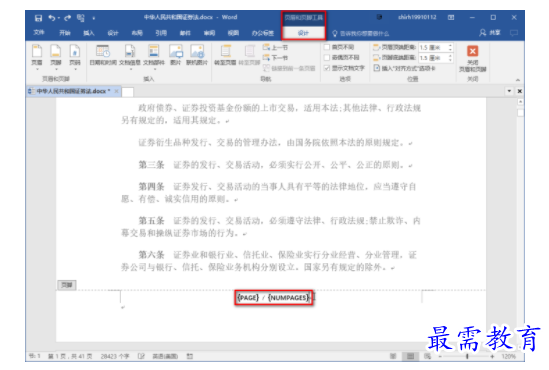Viewport: 549px width, 370px height.
Task: Zoom out with the minus button
Action: pos(440,356)
